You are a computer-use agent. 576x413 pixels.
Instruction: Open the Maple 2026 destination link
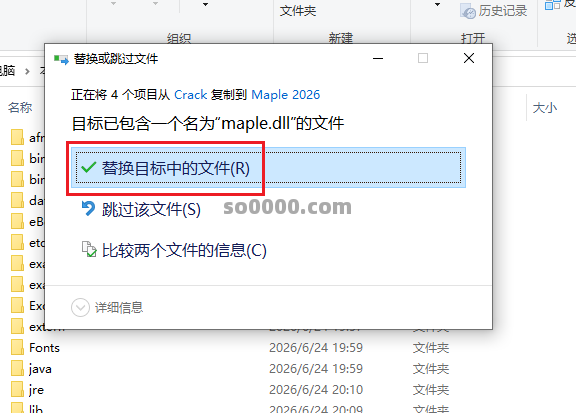(x=285, y=95)
